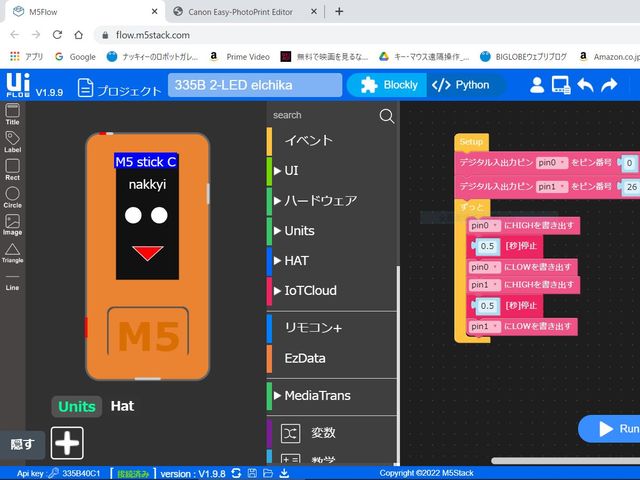Select the nakkyi label on device screen
Image resolution: width=640 pixels, height=480 pixels.
tap(147, 184)
